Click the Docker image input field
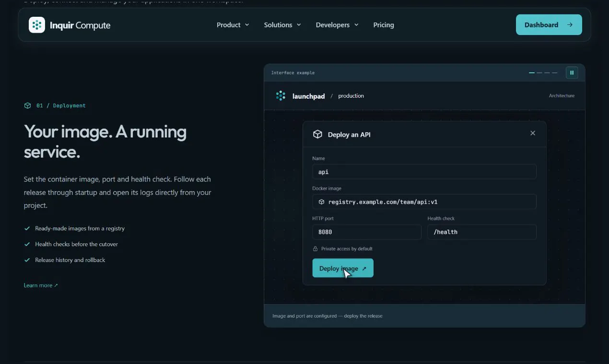The width and height of the screenshot is (609, 364). (424, 202)
